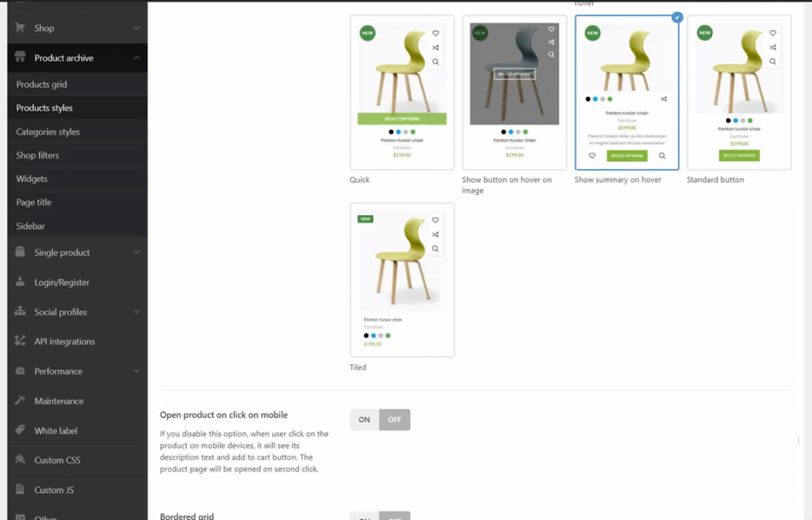The height and width of the screenshot is (520, 812).
Task: Click the Shop cart icon in sidebar
Action: [x=20, y=28]
